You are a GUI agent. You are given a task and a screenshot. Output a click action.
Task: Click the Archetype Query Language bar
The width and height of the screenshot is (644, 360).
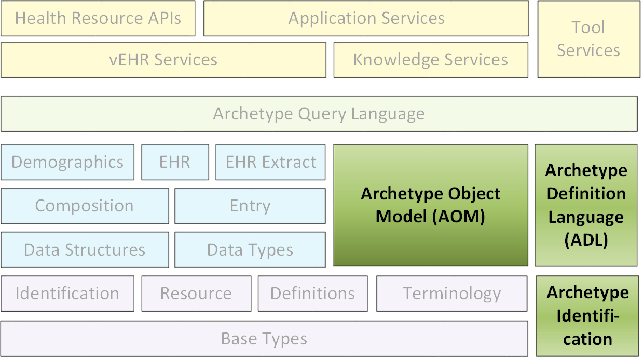319,114
